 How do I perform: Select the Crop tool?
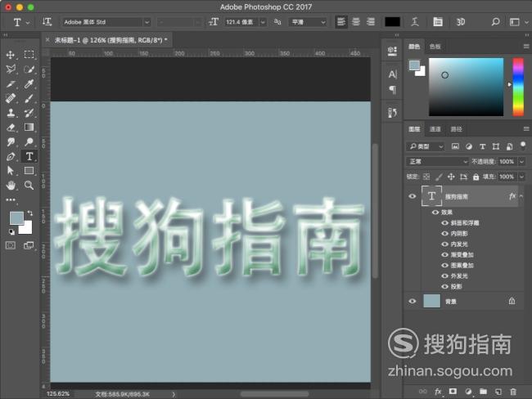(x=11, y=83)
